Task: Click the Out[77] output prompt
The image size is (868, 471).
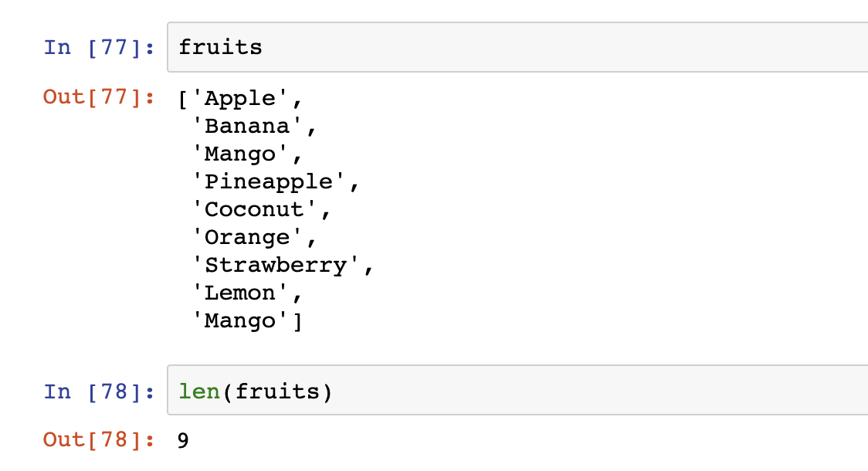Action: [99, 98]
